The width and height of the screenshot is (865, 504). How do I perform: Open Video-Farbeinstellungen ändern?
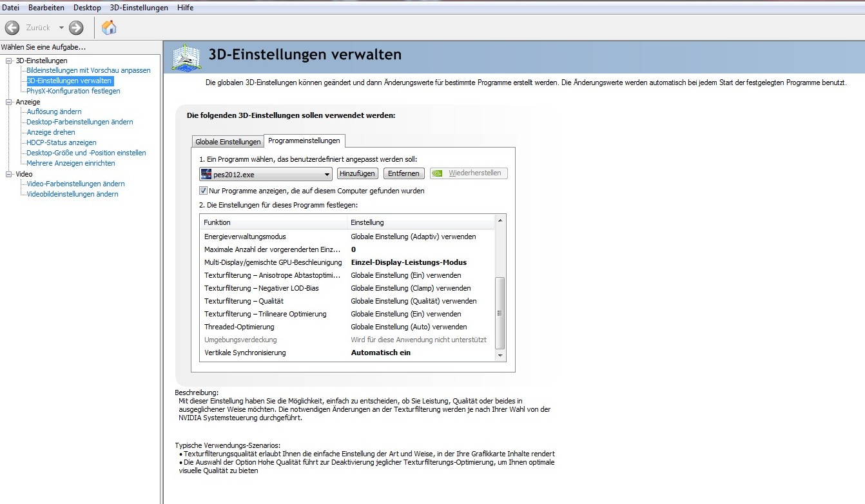point(75,184)
